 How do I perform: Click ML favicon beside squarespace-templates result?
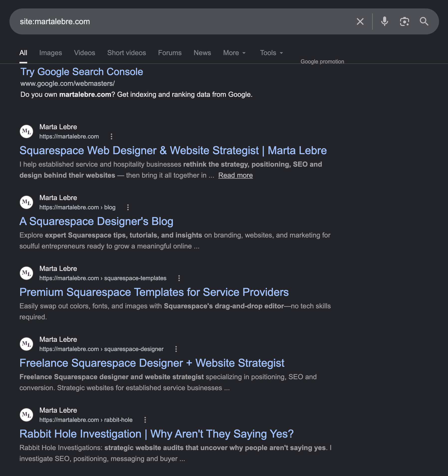point(26,273)
